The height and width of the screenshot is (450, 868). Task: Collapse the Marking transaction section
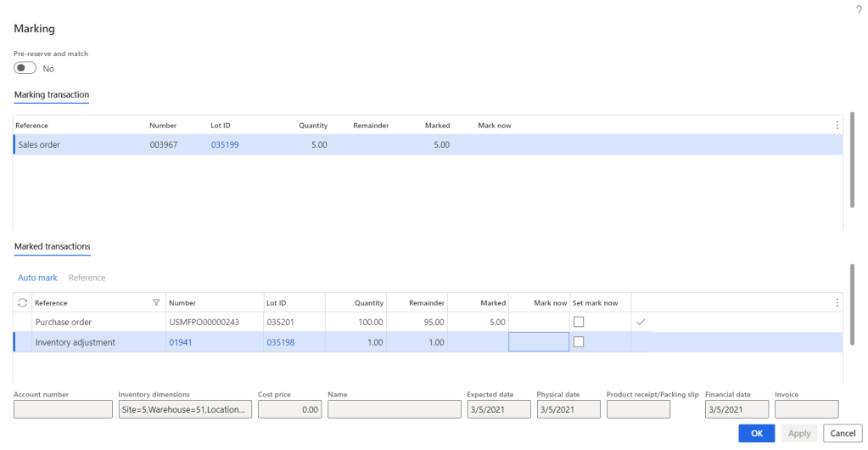[x=52, y=95]
